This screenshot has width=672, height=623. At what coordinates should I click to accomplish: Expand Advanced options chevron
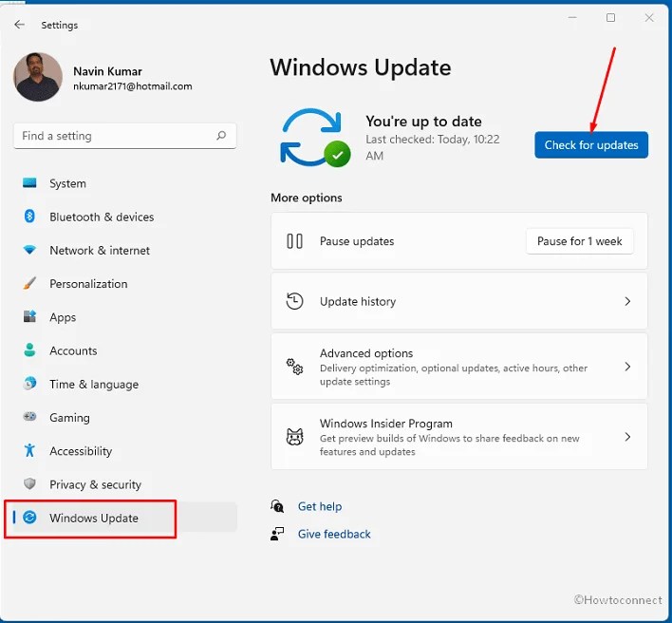click(627, 367)
